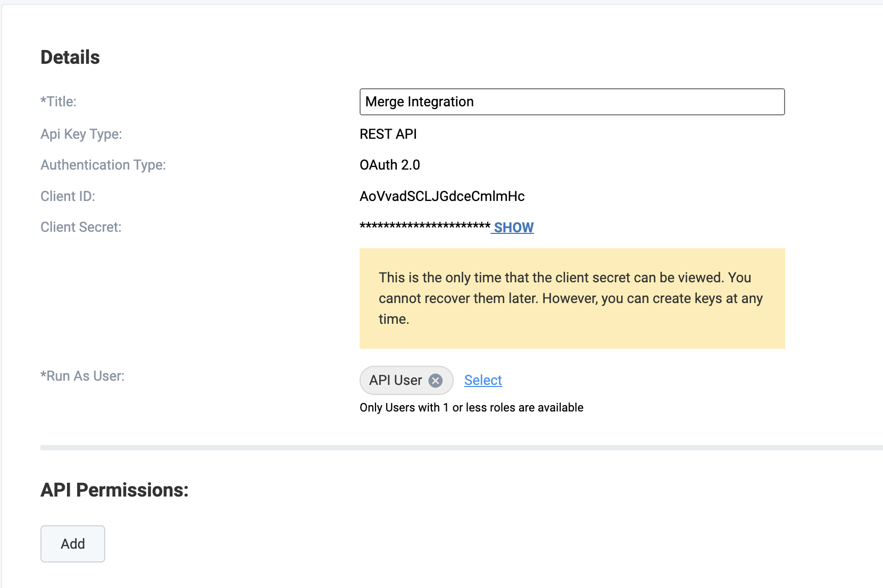
Task: Click the masked client secret asterisks
Action: click(x=424, y=226)
